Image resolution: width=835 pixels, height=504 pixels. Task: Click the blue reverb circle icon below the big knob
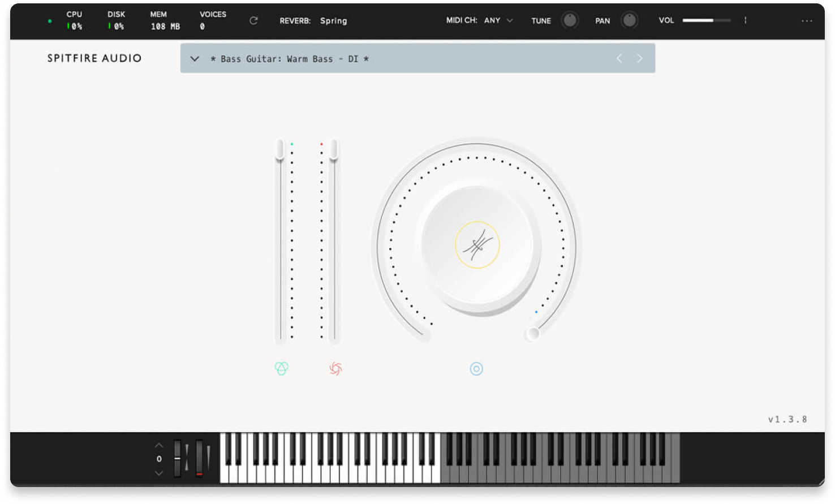[x=476, y=369]
